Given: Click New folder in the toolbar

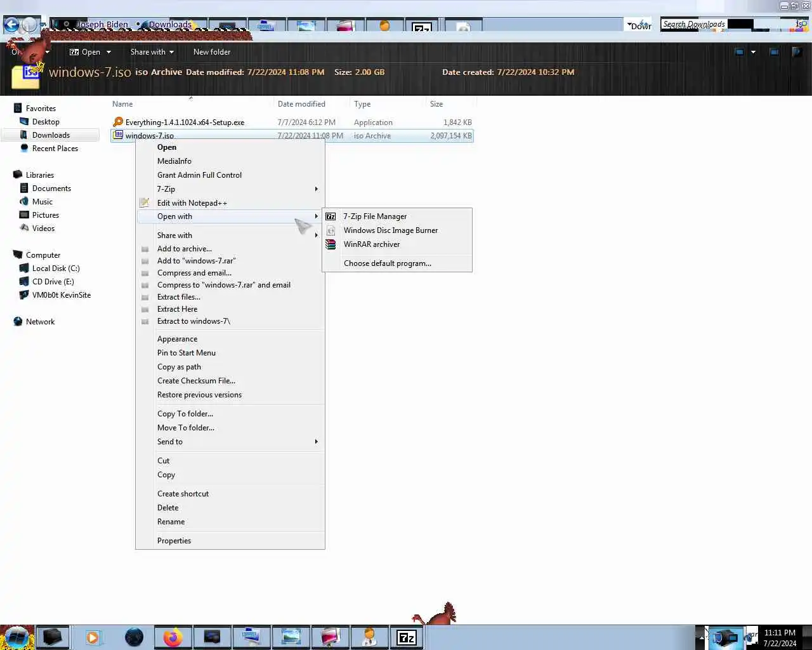Looking at the screenshot, I should [212, 52].
